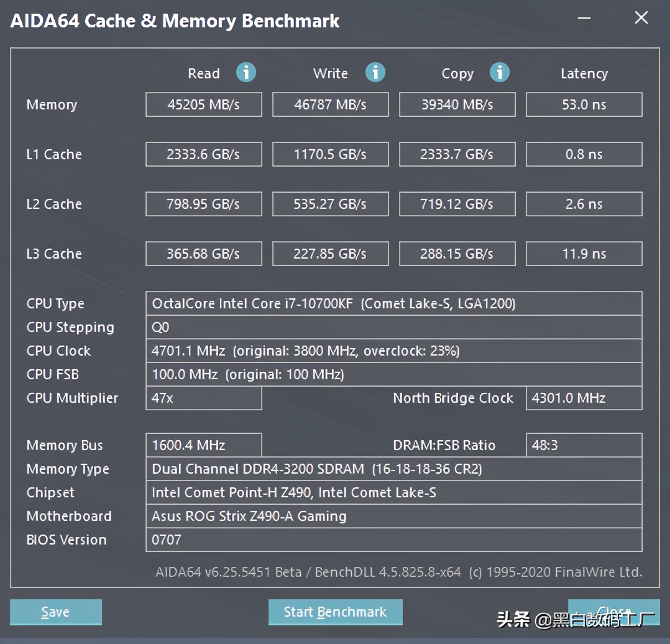The width and height of the screenshot is (670, 644).
Task: Click the BIOS Version label
Action: click(x=67, y=540)
